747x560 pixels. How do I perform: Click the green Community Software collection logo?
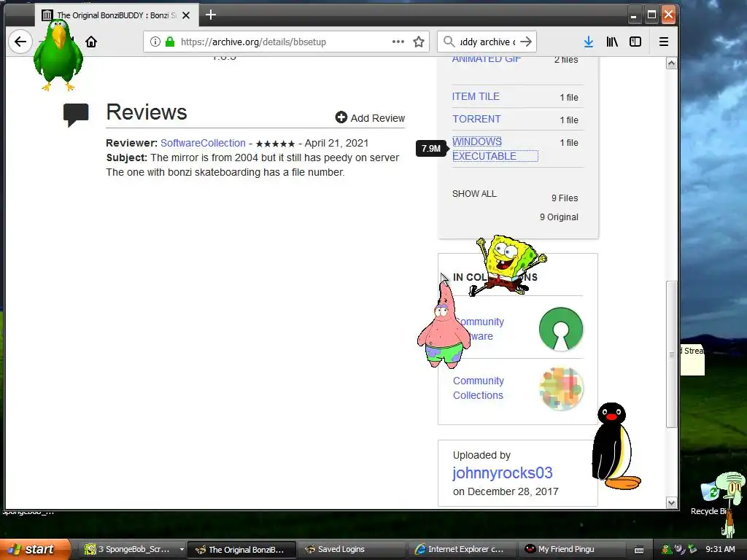tap(561, 329)
